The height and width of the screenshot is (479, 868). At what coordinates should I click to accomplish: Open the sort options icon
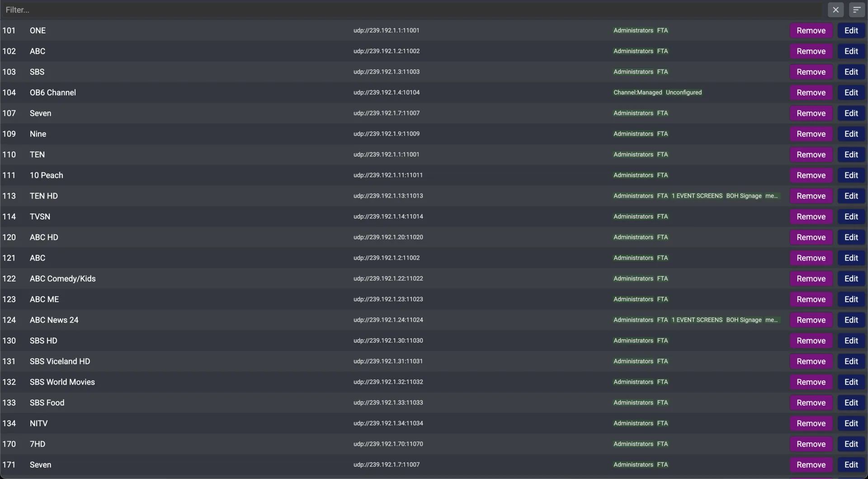(857, 9)
